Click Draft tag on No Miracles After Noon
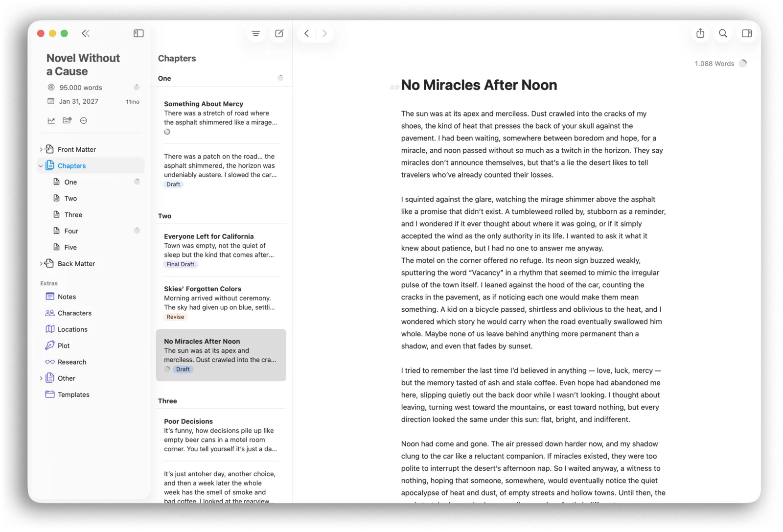Viewport: 783px width, 532px height. [183, 369]
